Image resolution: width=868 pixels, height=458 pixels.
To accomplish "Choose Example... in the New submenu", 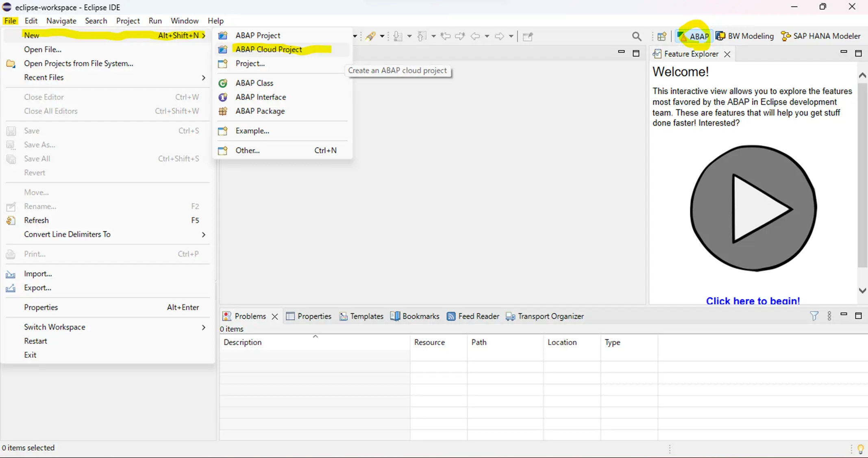I will [282, 130].
